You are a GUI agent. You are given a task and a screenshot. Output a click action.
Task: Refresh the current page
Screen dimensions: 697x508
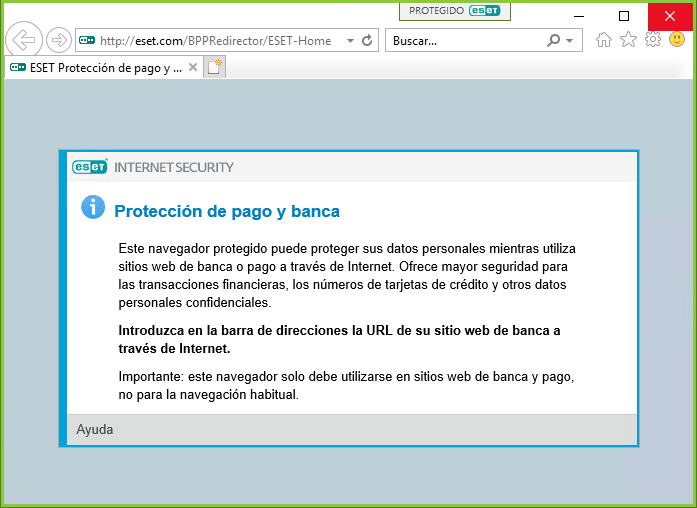point(367,41)
